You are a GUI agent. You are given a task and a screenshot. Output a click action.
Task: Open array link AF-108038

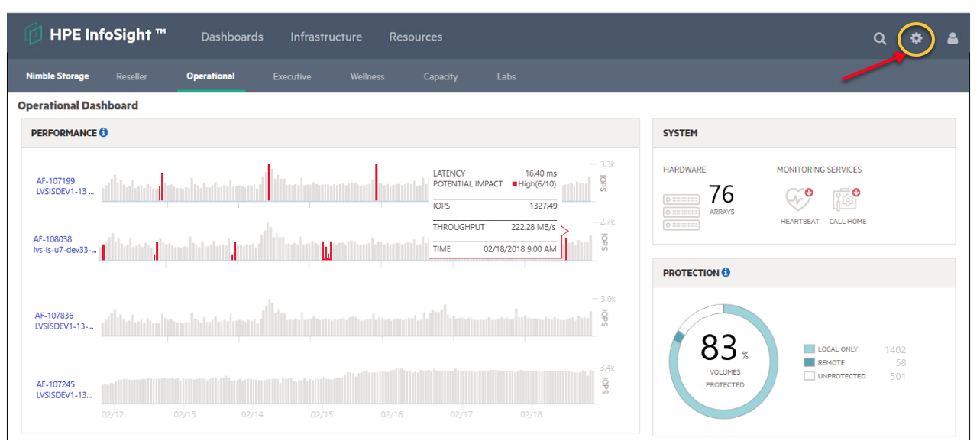click(x=53, y=239)
